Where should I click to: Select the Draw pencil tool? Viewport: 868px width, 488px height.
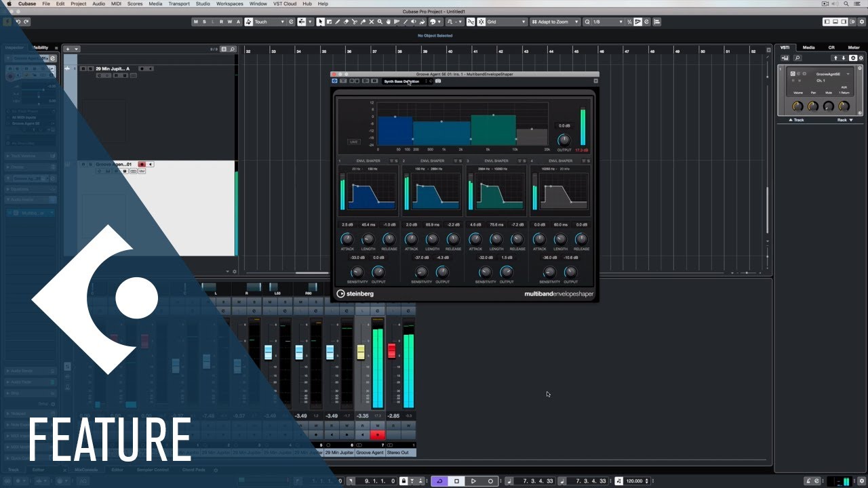(x=337, y=22)
